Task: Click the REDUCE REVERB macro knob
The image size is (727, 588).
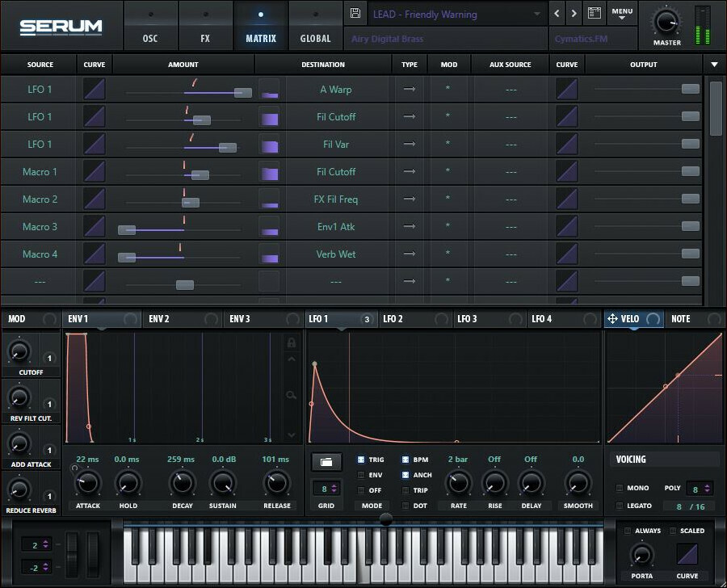Action: (x=19, y=489)
